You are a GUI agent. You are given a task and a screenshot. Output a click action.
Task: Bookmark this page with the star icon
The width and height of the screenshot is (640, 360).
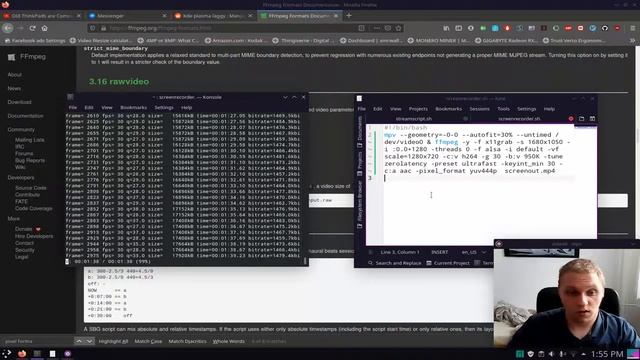coord(399,28)
